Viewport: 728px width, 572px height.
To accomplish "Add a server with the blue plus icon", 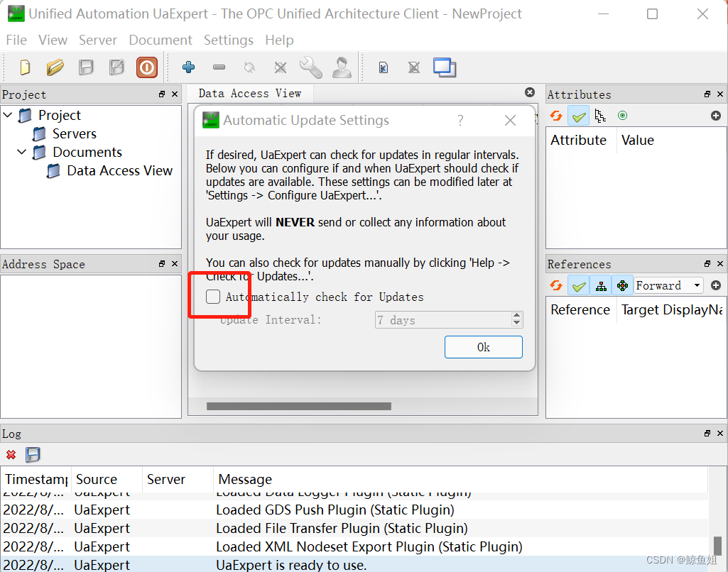I will click(188, 67).
